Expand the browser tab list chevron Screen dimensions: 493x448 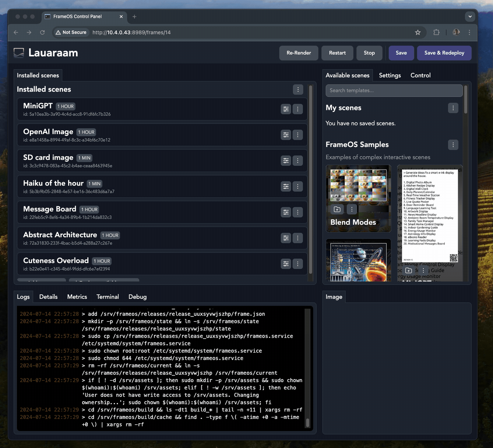coord(470,17)
